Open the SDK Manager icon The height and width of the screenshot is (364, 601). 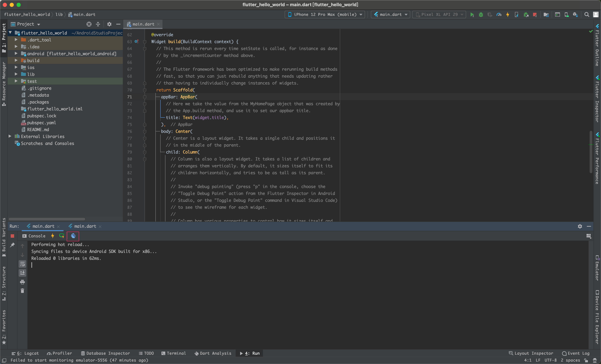tap(575, 15)
